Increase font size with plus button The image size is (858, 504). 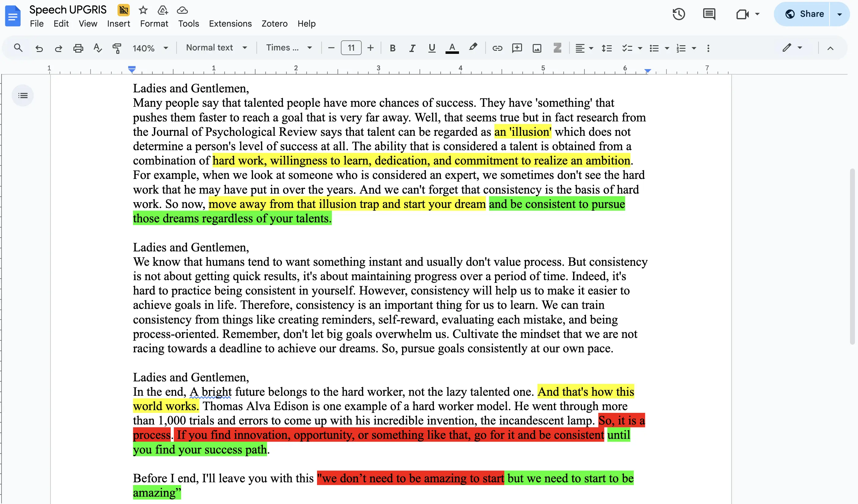coord(371,48)
